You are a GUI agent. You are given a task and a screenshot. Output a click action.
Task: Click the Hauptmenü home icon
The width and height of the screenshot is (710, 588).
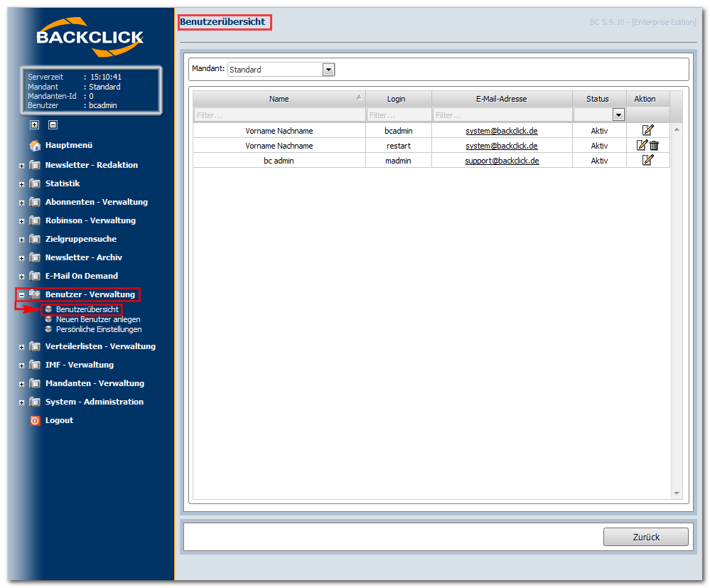click(35, 146)
